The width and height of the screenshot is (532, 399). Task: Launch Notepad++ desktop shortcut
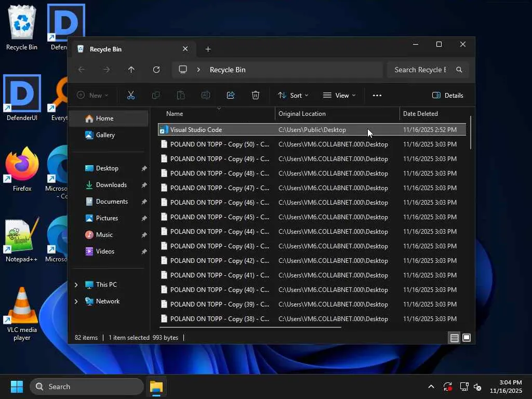[22, 240]
